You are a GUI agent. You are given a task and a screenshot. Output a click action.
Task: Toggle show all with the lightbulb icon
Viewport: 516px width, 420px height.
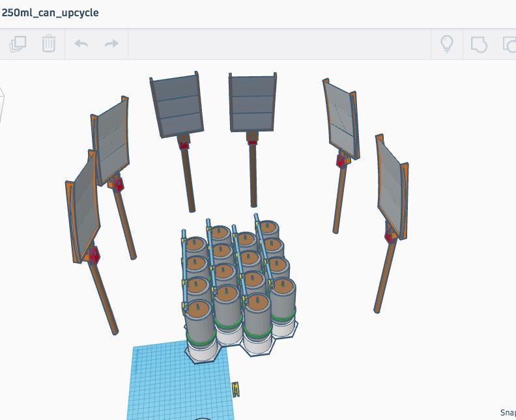pos(446,44)
